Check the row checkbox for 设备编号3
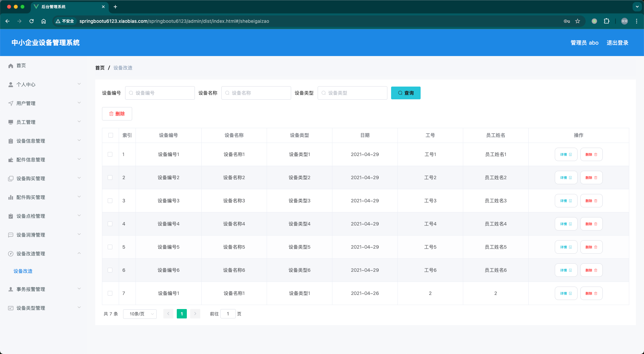This screenshot has width=644, height=354. point(110,201)
